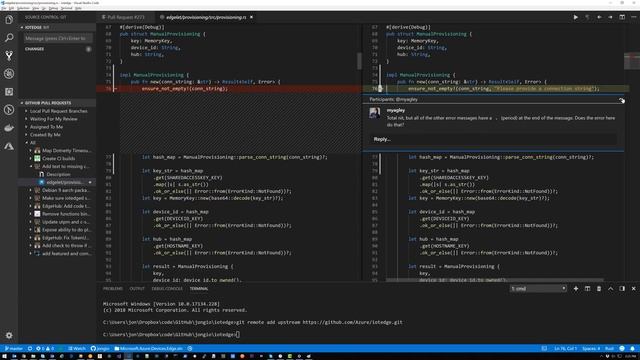The width and height of the screenshot is (640, 360).
Task: Click the master branch status bar item
Action: pyautogui.click(x=14, y=349)
